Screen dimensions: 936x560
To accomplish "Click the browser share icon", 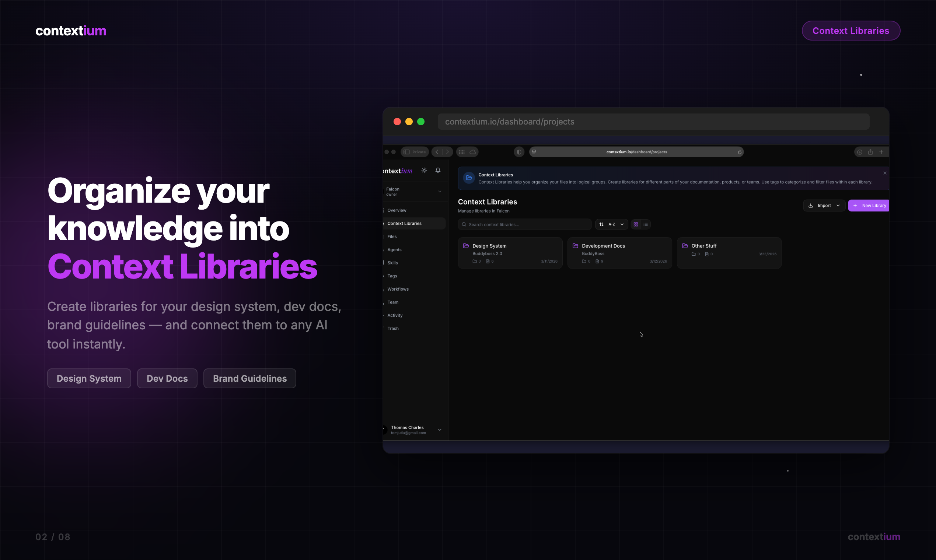I will point(870,152).
